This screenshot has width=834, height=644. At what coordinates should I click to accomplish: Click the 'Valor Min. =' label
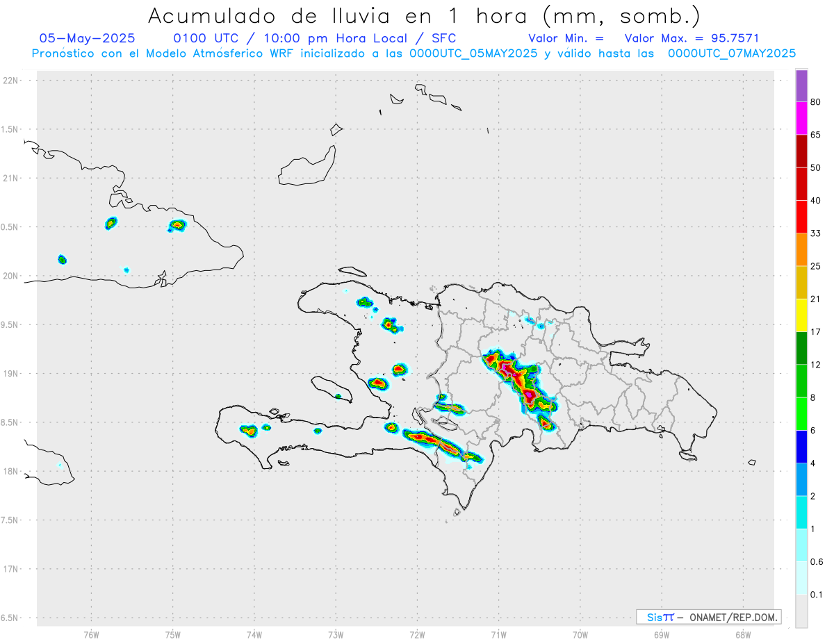tap(566, 38)
